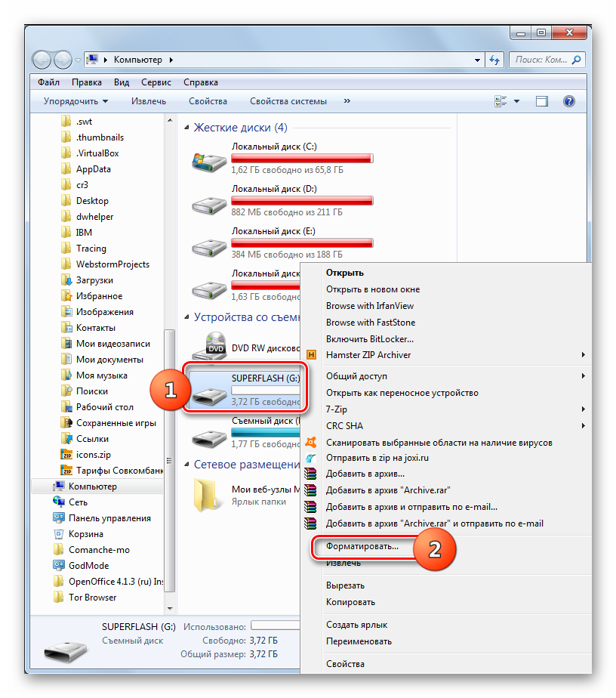Viewport: 616px width, 698px height.
Task: Select the SUPERFLASH (G:) drive icon
Action: (x=207, y=390)
